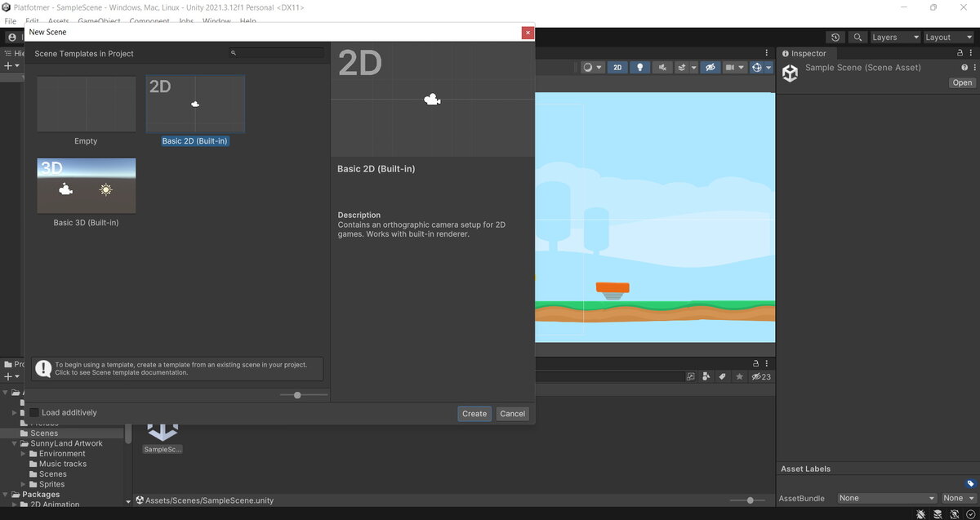The height and width of the screenshot is (520, 980).
Task: Cancel the New Scene dialog
Action: point(513,414)
